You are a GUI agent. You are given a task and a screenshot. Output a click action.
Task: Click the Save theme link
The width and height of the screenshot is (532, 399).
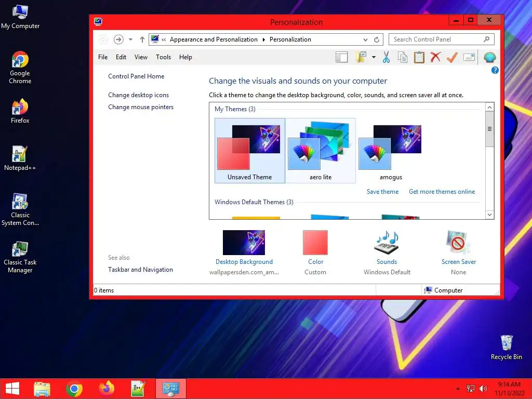point(383,192)
